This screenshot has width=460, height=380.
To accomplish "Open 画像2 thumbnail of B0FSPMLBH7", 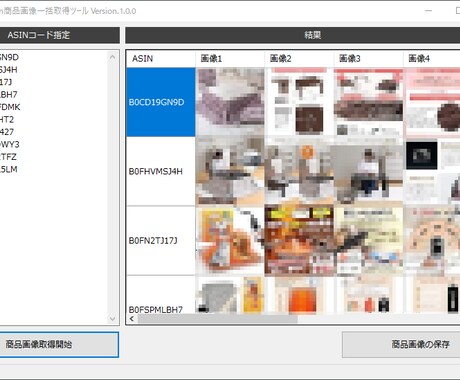I will click(299, 295).
